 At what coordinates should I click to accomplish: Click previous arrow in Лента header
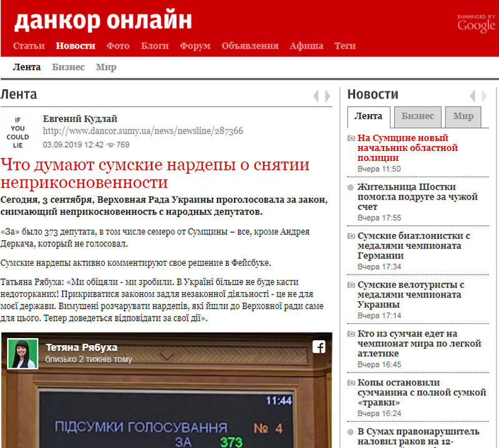pos(316,96)
